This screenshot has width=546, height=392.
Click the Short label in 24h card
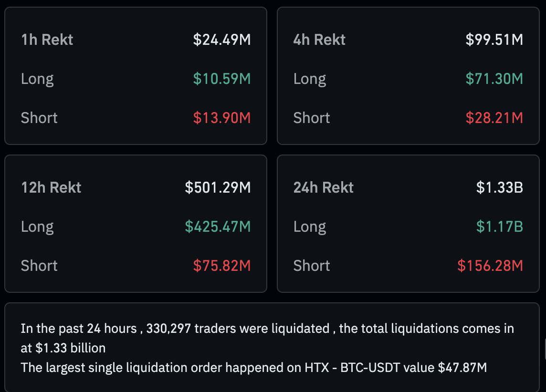[x=312, y=266]
